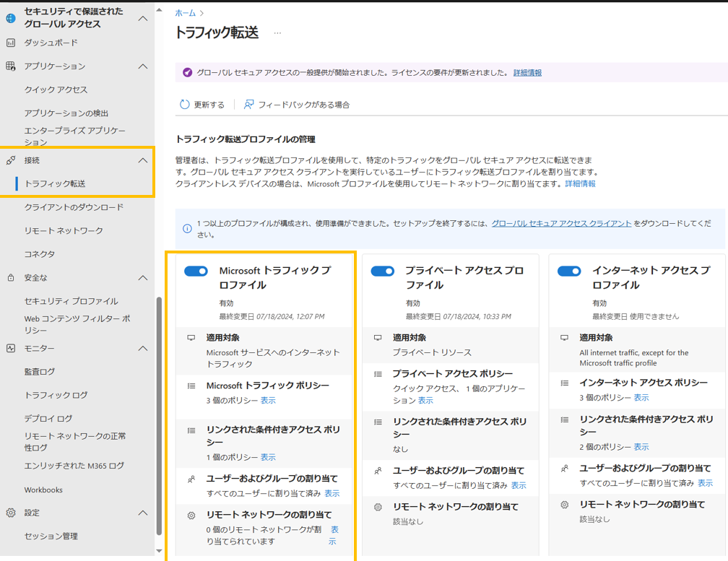This screenshot has height=561, width=728.
Task: View internet access 3 policies 表示 link
Action: (x=641, y=398)
